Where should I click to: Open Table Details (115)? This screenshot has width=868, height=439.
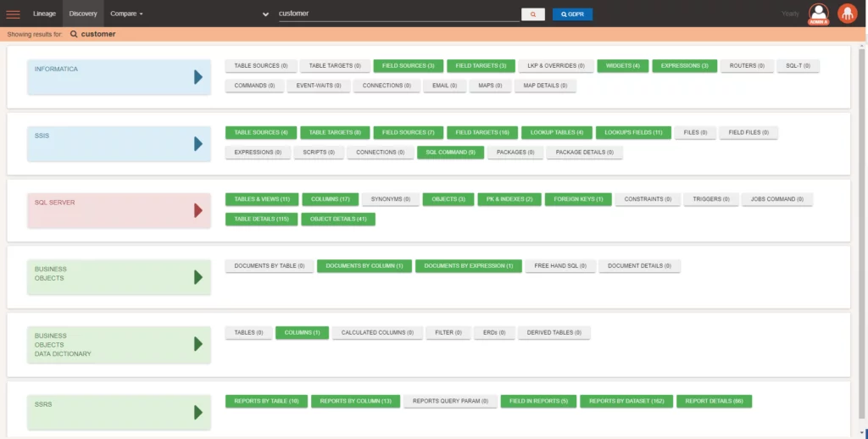[x=261, y=219]
